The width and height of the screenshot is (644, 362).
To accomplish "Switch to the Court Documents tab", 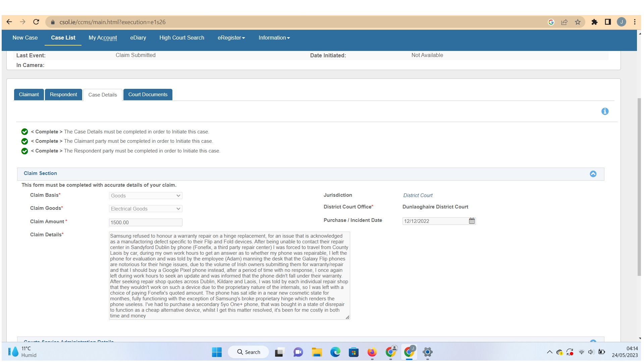I will (x=148, y=94).
